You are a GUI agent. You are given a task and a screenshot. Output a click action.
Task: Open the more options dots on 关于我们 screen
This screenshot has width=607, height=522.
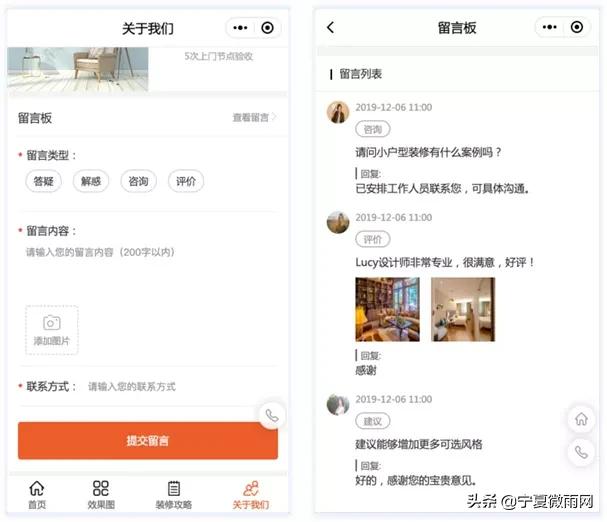[x=240, y=28]
